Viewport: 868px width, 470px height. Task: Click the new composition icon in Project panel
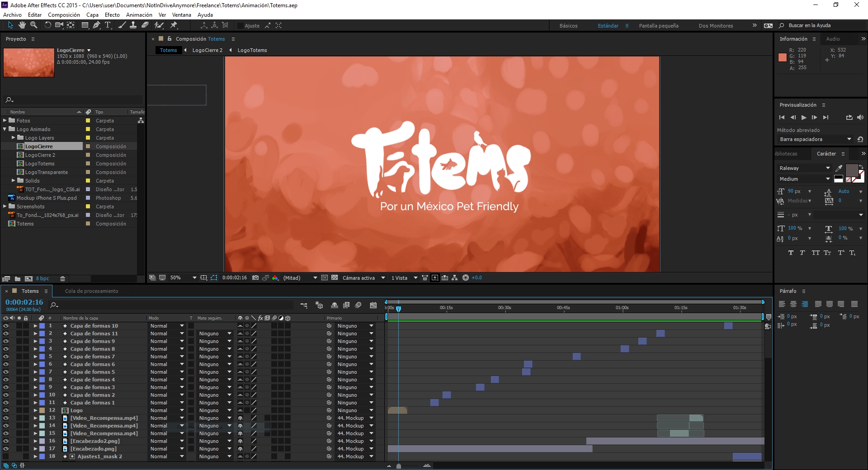tap(28, 279)
